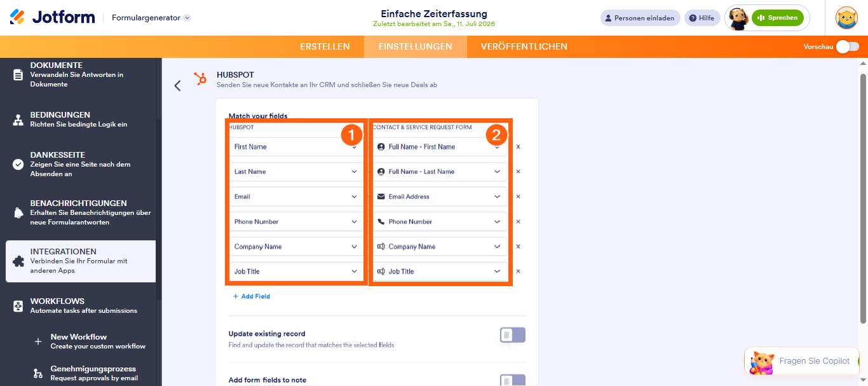Viewport: 868px width, 386px height.
Task: Open the Dokumente sidebar section
Action: coord(81,74)
